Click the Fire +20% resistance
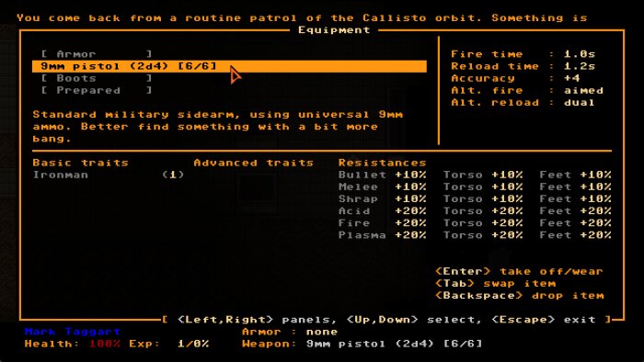Viewport: 644px width, 362px height. pyautogui.click(x=382, y=223)
